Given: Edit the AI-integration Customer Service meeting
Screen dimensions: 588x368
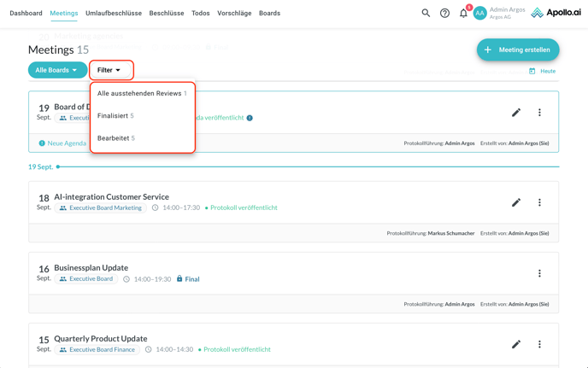Looking at the screenshot, I should (516, 202).
